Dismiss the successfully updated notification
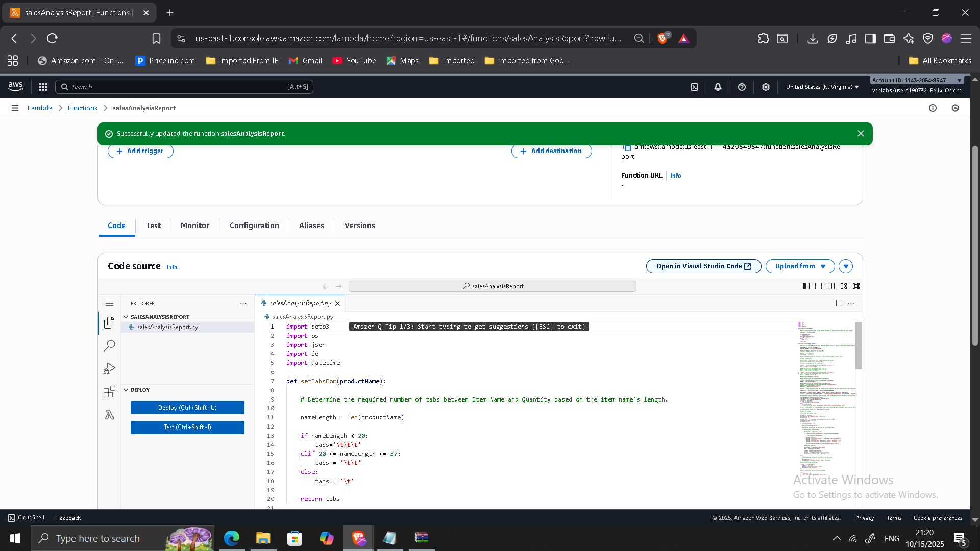 coord(861,133)
